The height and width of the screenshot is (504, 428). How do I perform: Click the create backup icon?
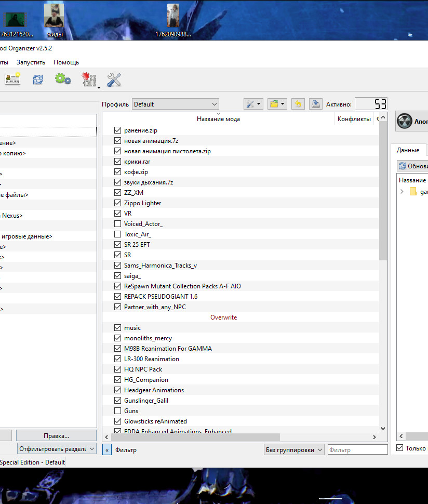(x=315, y=104)
